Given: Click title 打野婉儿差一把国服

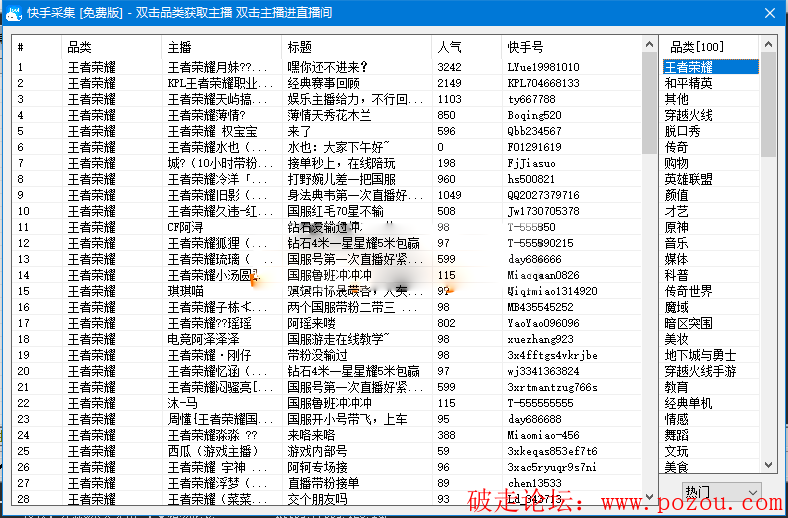Looking at the screenshot, I should [x=341, y=179].
